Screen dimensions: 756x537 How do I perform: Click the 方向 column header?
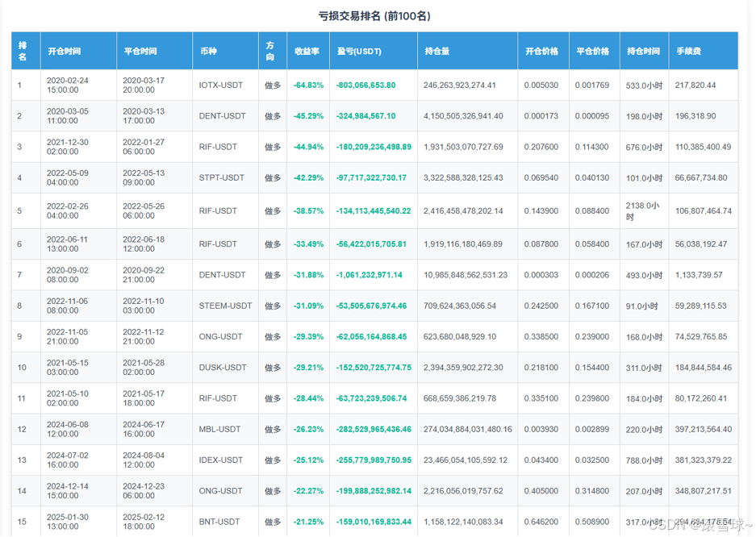tap(273, 51)
